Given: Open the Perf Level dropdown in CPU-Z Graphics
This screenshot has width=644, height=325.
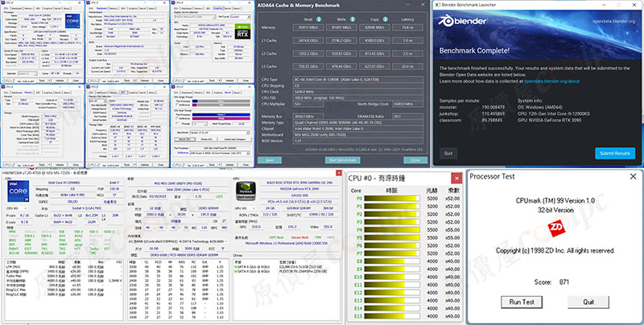Looking at the screenshot, I should tap(241, 17).
